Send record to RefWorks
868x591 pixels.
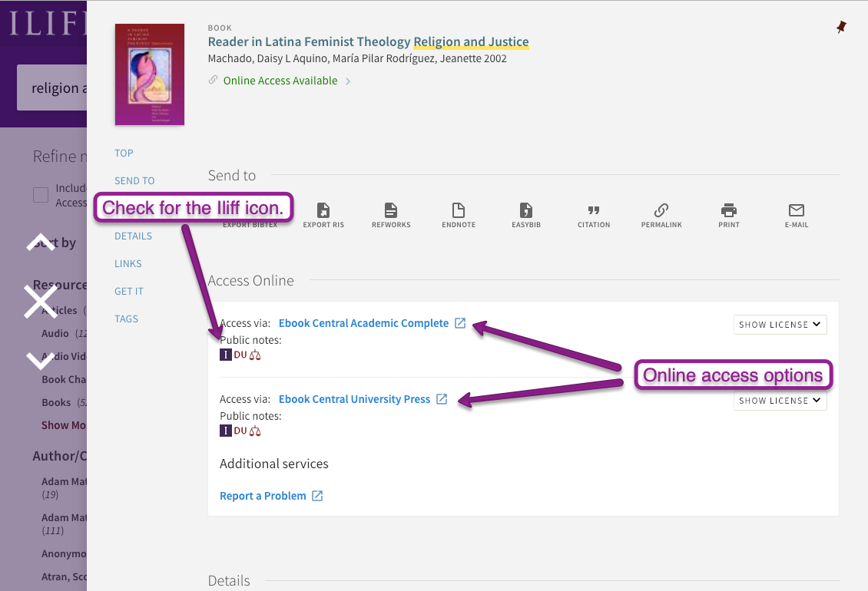[391, 211]
